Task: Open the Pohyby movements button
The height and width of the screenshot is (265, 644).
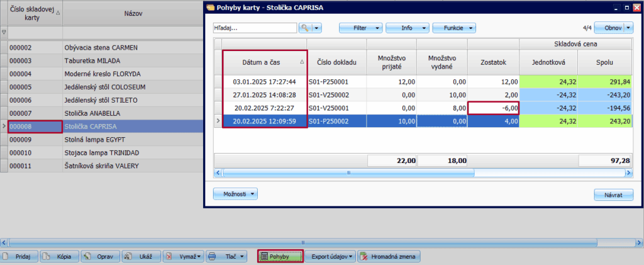Action: pos(280,257)
